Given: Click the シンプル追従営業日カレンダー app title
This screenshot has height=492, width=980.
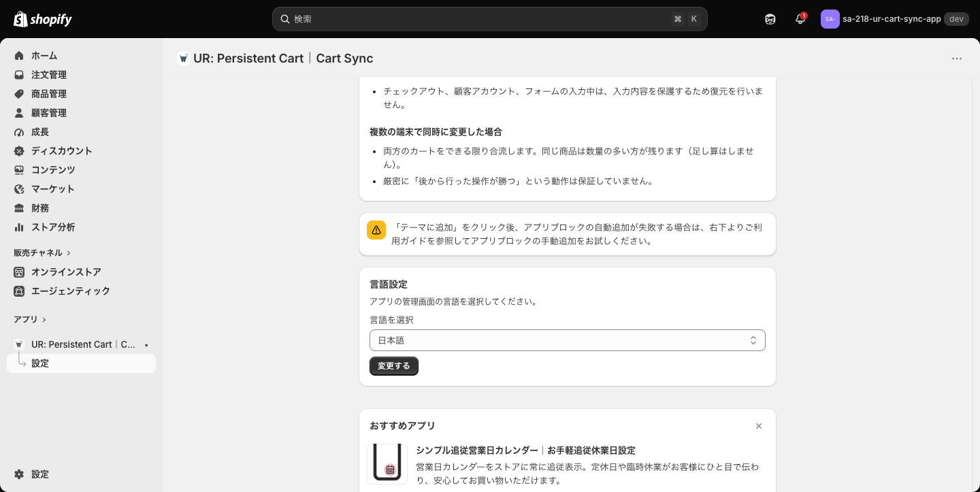Looking at the screenshot, I should (x=525, y=450).
